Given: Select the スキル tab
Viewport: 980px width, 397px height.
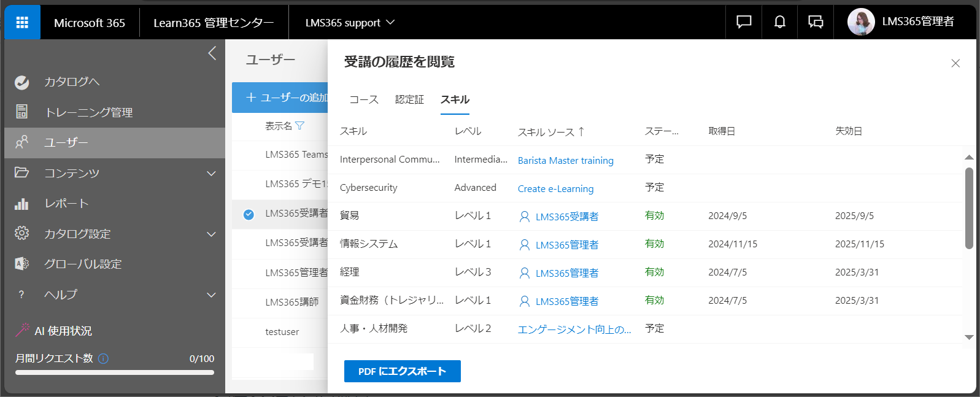Looking at the screenshot, I should point(455,99).
